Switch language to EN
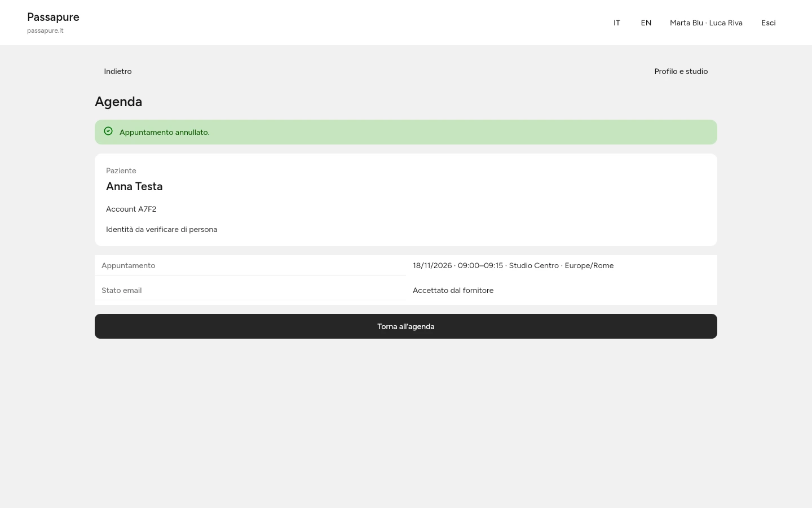812x508 pixels. tap(646, 23)
